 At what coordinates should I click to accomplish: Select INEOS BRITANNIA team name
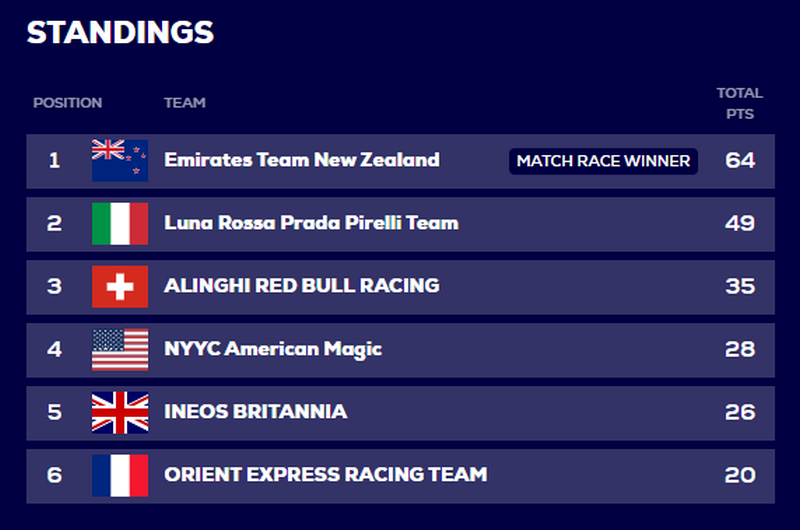(x=256, y=412)
